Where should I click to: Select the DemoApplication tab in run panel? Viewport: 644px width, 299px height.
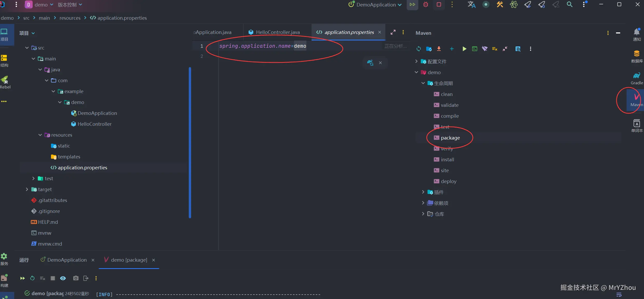67,260
